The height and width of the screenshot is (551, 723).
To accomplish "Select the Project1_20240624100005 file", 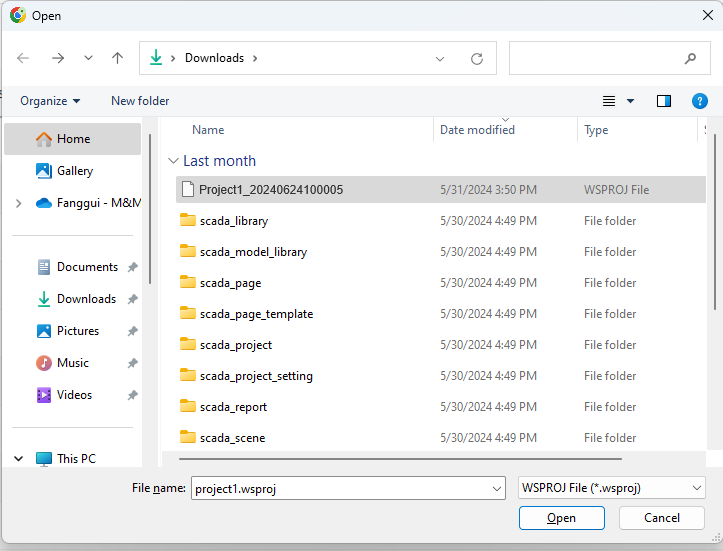I will 270,189.
